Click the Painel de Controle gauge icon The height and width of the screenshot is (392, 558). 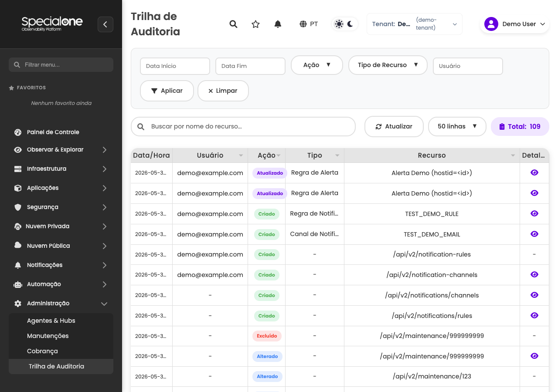click(18, 132)
